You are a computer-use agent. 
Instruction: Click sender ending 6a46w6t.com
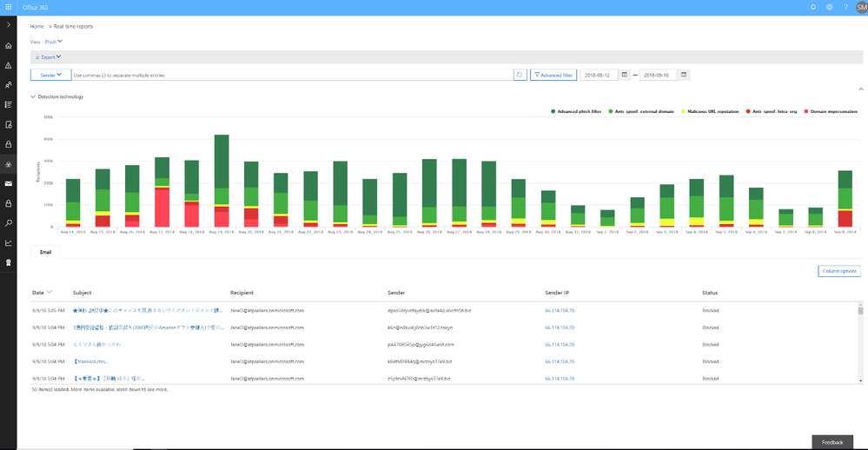(x=421, y=344)
